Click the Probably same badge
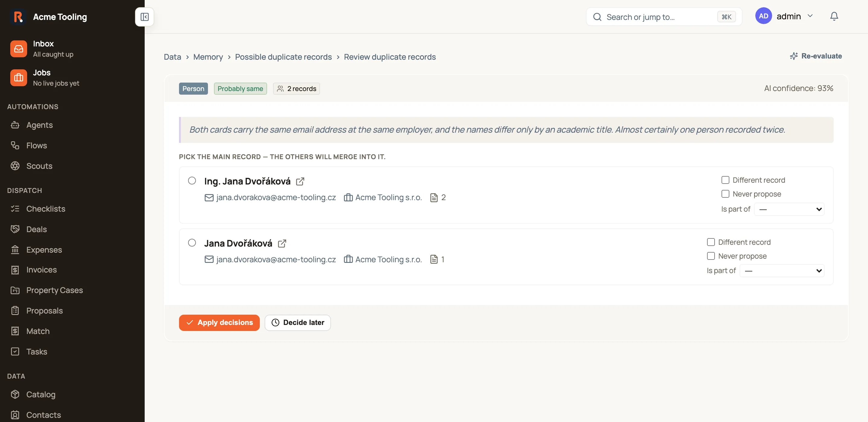The height and width of the screenshot is (422, 868). (240, 89)
